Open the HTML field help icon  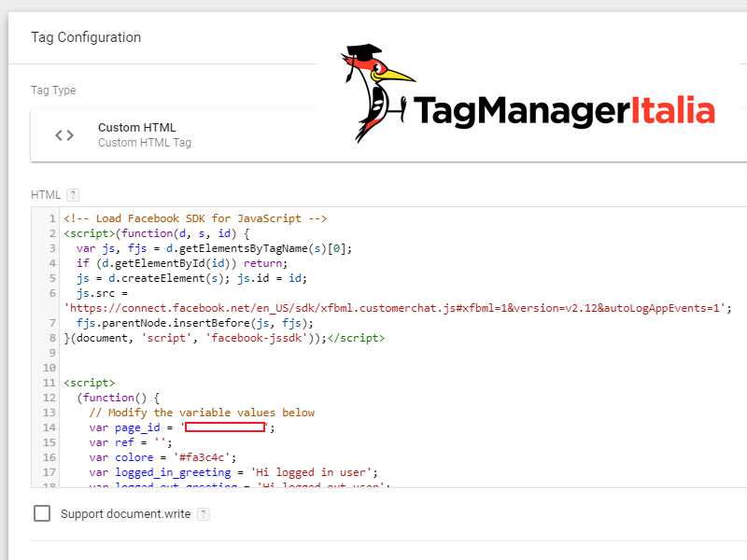pyautogui.click(x=73, y=195)
